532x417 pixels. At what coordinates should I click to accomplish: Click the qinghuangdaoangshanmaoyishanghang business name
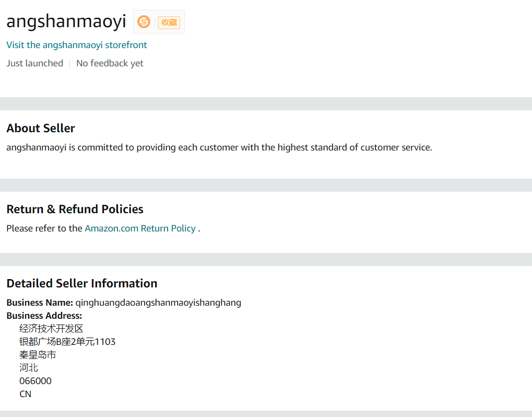[158, 303]
